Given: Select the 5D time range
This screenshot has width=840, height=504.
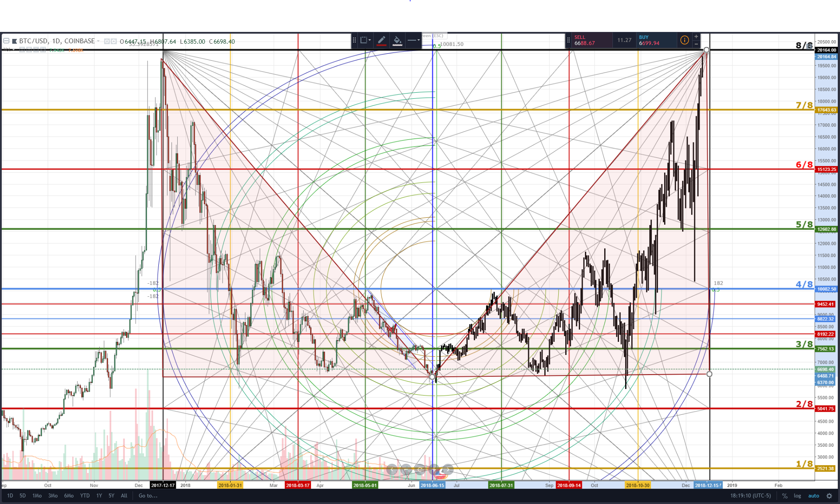Looking at the screenshot, I should tap(23, 496).
